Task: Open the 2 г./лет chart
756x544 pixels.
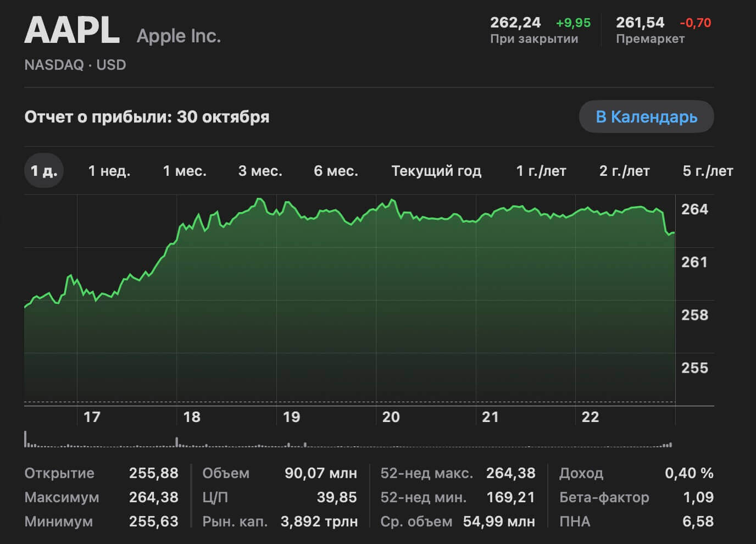Action: pyautogui.click(x=624, y=171)
